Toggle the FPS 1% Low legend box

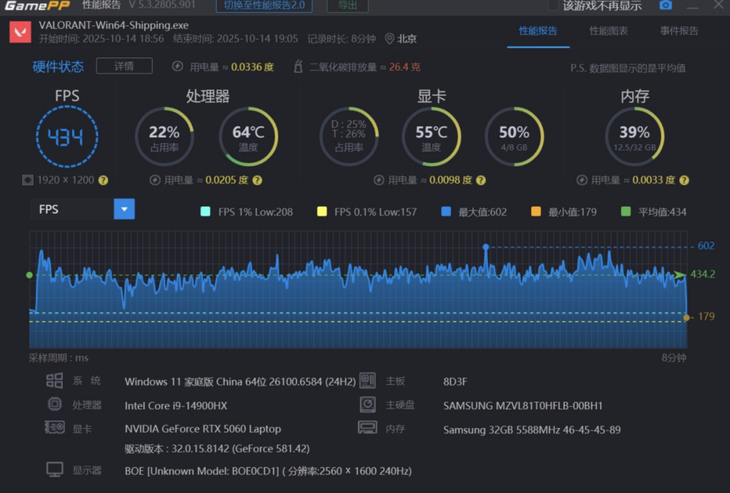tap(205, 212)
